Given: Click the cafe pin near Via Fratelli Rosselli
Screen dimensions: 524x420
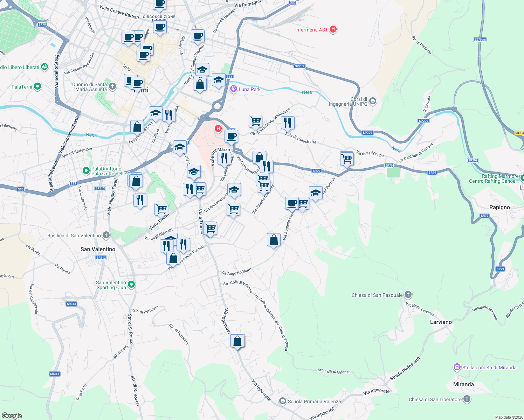Looking at the screenshot, I should (198, 37).
